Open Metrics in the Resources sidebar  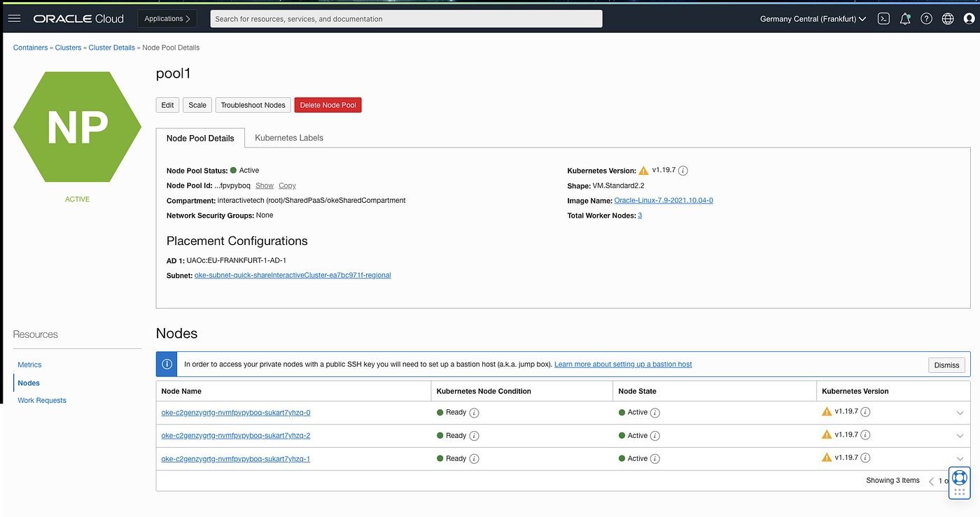29,364
